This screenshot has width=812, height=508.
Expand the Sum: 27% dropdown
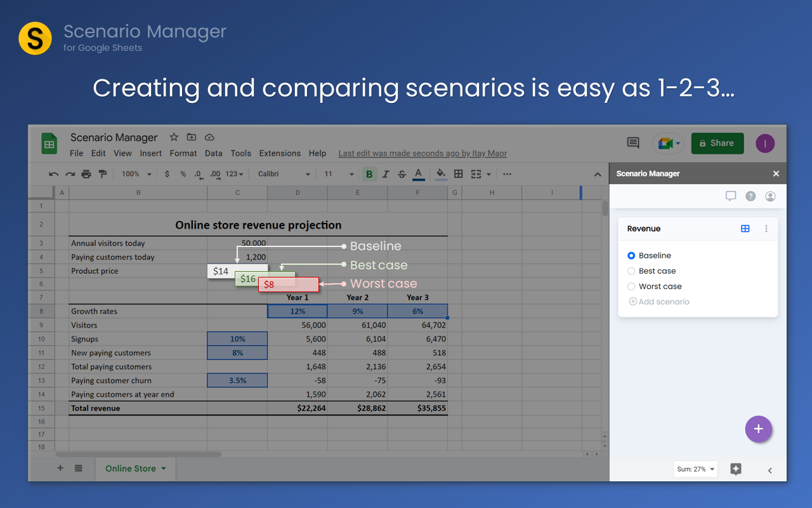pos(695,469)
